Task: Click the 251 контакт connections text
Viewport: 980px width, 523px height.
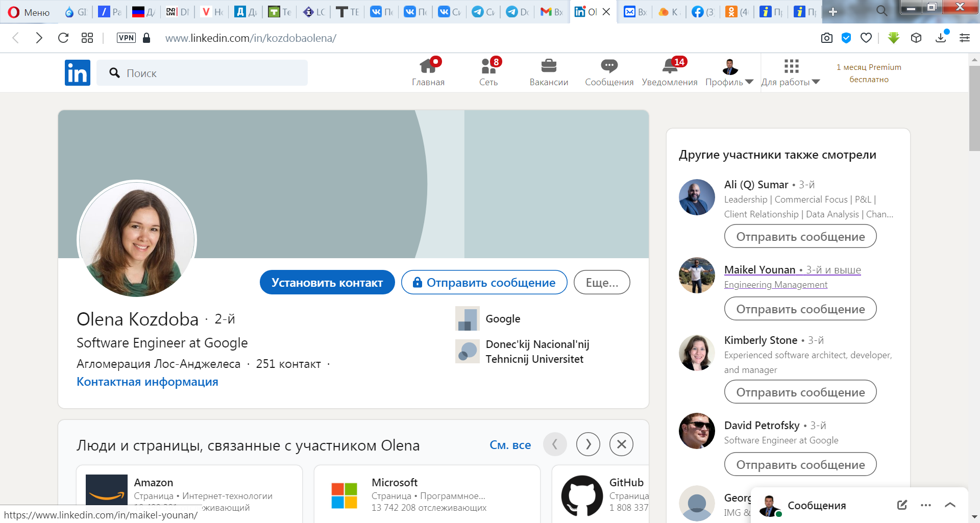Action: 288,364
